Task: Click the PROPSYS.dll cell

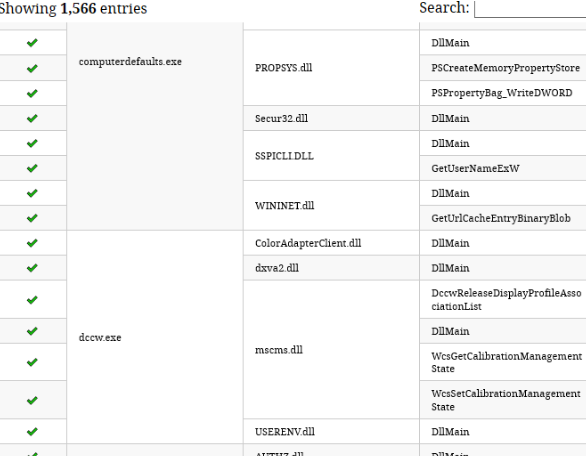Action: [x=331, y=68]
